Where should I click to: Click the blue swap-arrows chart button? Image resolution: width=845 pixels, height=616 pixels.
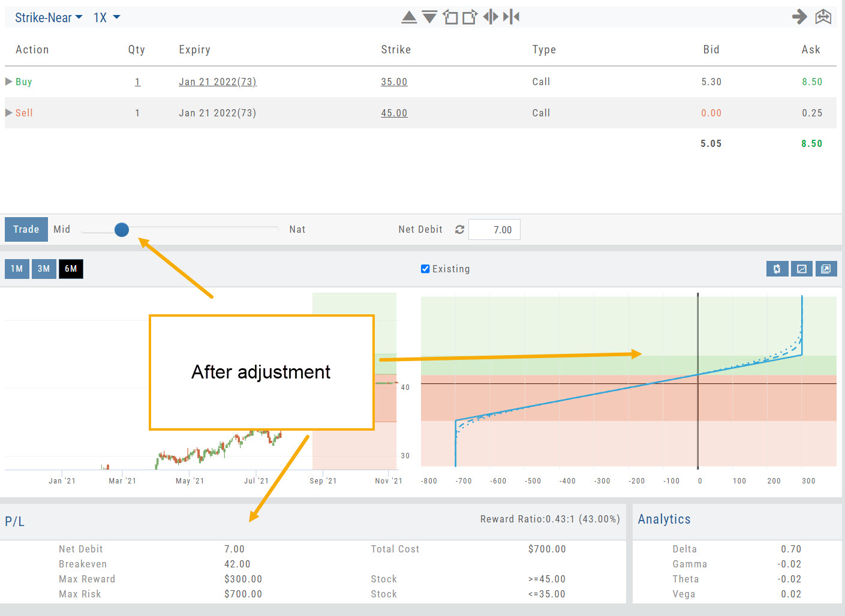point(777,269)
